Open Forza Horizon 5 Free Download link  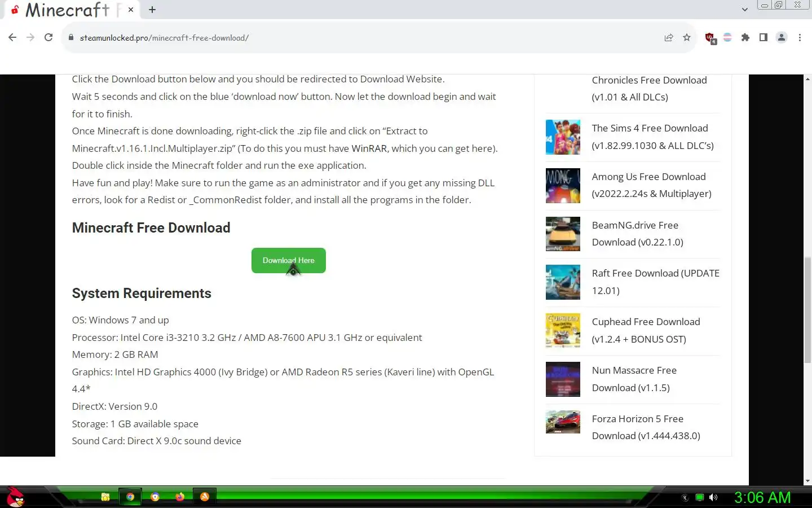[x=646, y=427]
